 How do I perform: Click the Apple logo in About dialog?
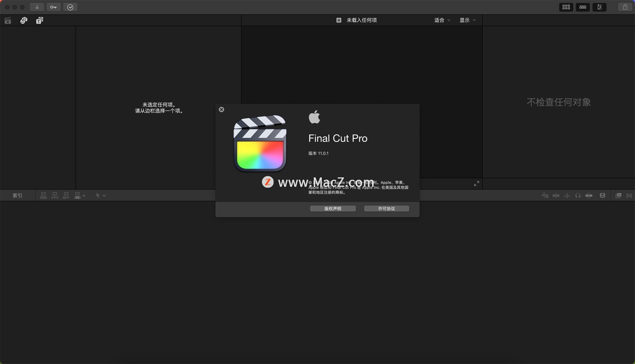(315, 117)
